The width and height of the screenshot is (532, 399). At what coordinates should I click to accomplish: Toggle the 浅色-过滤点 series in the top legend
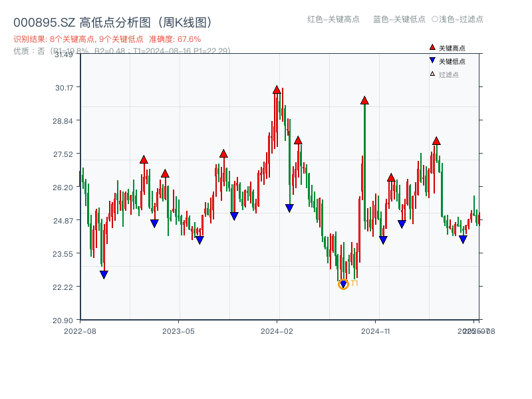[x=459, y=20]
